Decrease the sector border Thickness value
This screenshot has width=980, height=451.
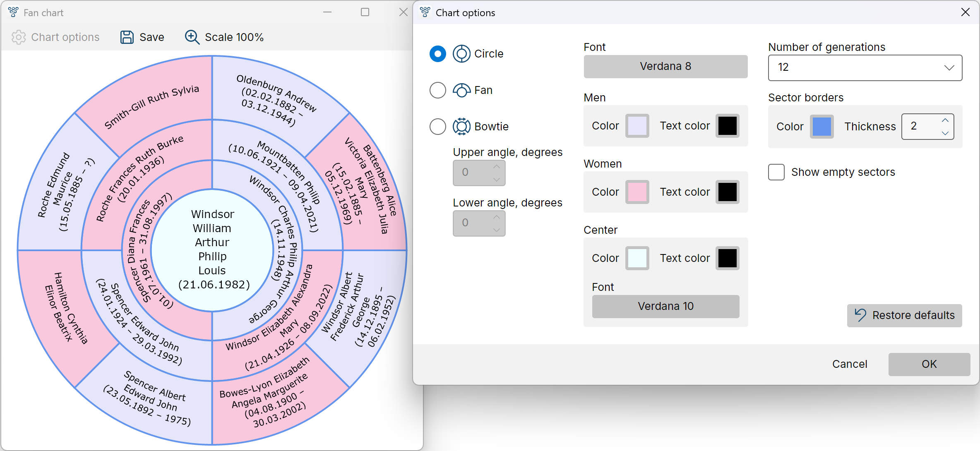(945, 133)
